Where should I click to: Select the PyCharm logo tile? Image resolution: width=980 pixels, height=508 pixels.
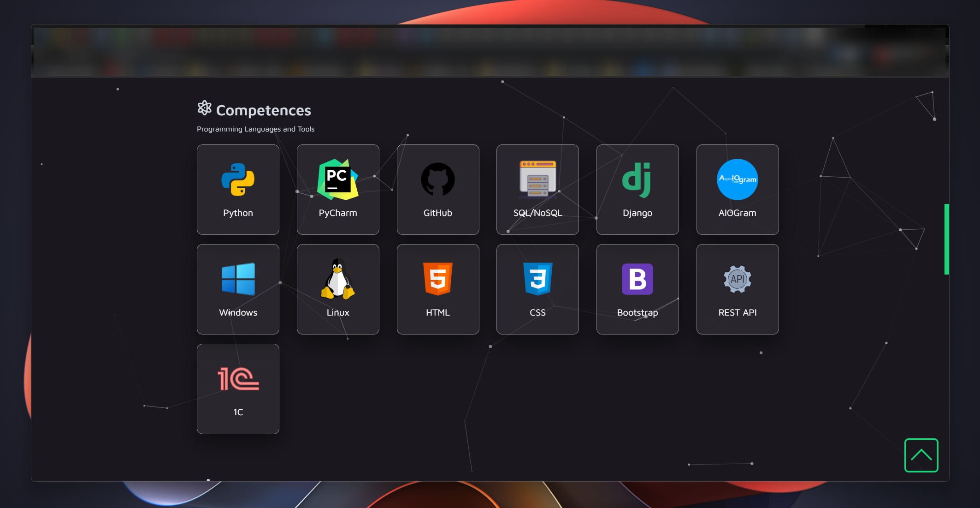click(x=338, y=179)
